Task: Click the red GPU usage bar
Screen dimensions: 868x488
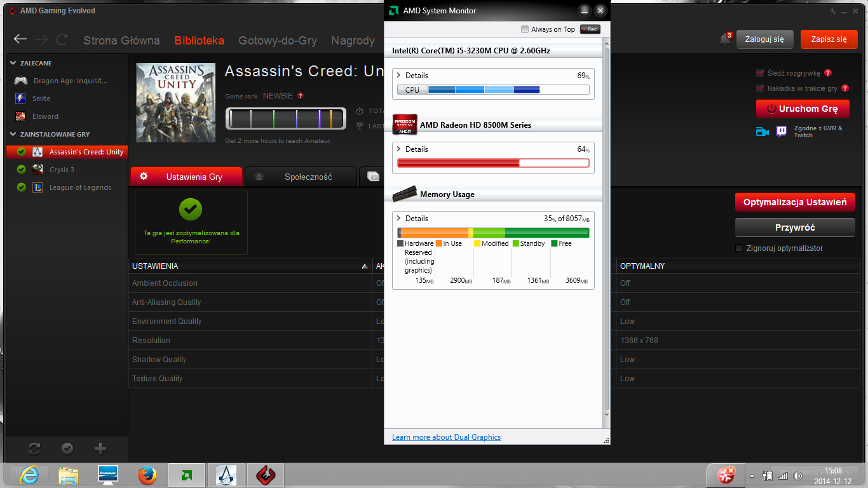Action: tap(493, 163)
